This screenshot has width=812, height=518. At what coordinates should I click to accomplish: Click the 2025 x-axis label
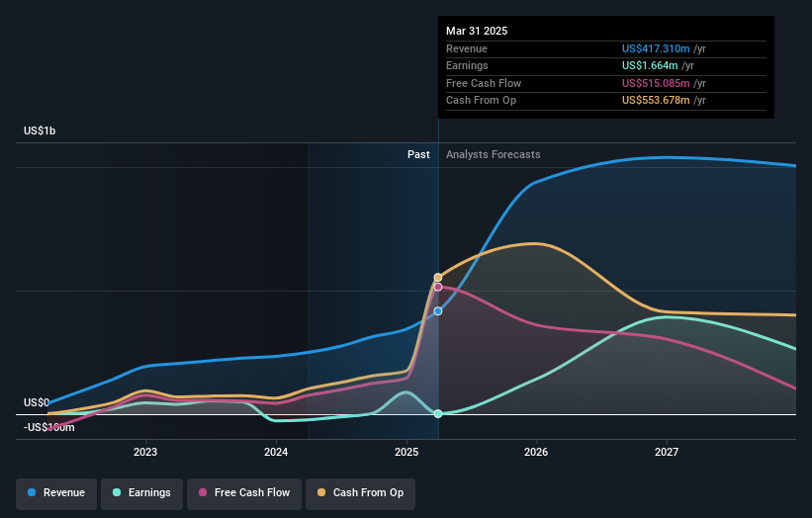tap(406, 452)
